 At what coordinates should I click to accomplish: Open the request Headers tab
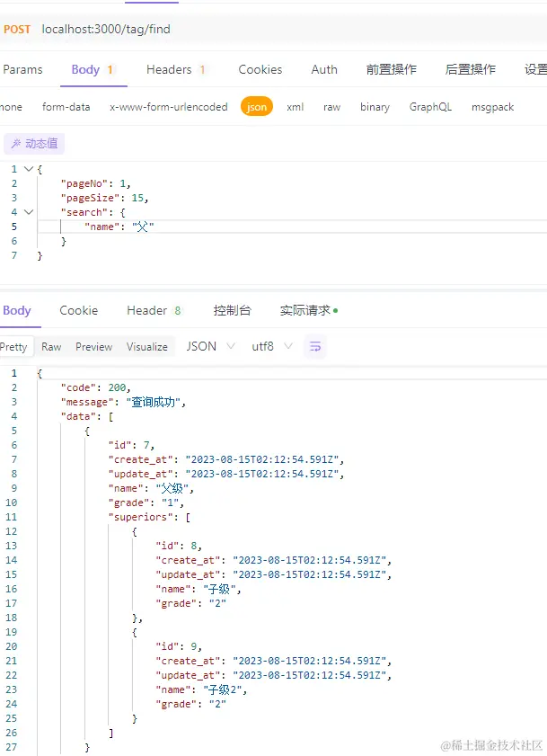click(176, 69)
